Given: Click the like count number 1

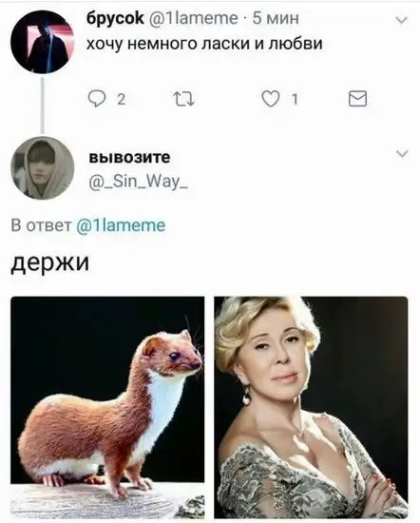Looking at the screenshot, I should pos(295,99).
